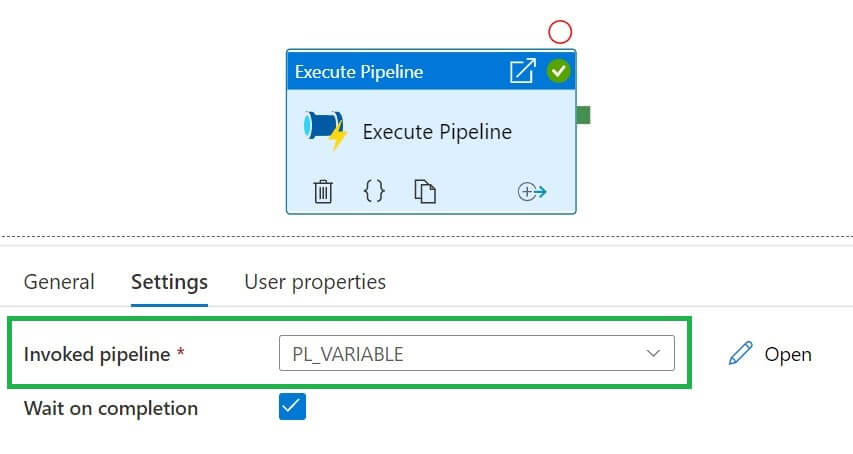Click the green success output connector square
Screen dimensions: 853x454
coord(583,116)
